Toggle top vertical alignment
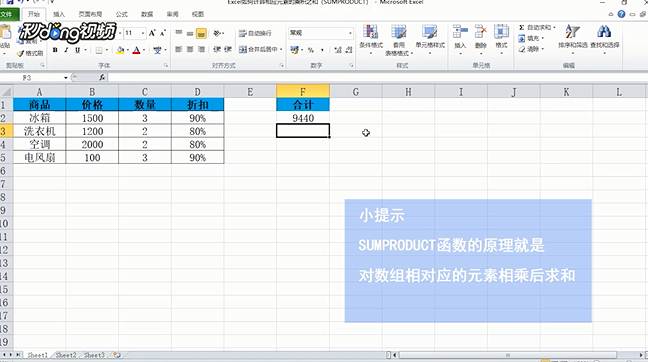The width and height of the screenshot is (648, 362). pyautogui.click(x=179, y=33)
